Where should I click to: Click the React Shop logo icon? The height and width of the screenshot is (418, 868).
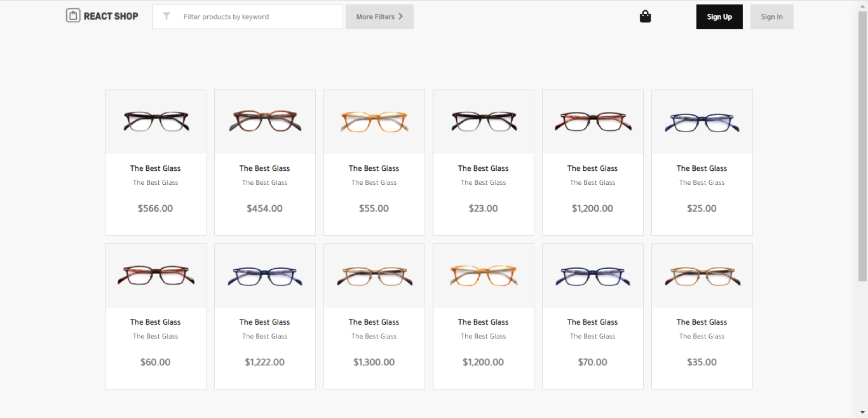tap(74, 16)
